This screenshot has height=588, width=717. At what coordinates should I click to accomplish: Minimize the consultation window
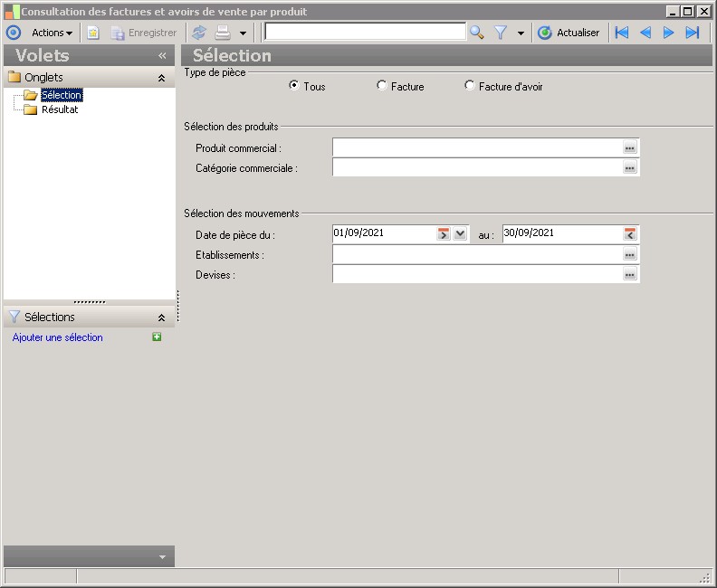pyautogui.click(x=672, y=12)
